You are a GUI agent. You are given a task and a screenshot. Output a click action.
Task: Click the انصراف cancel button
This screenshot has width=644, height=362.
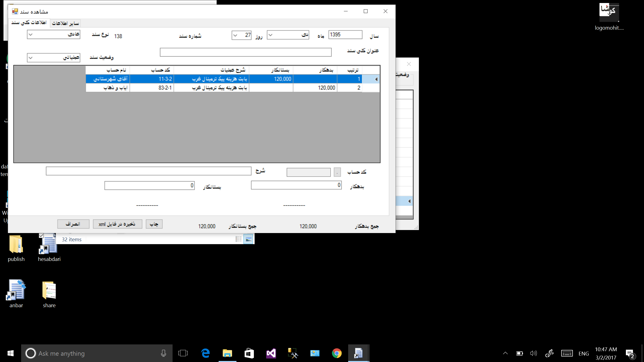(73, 224)
